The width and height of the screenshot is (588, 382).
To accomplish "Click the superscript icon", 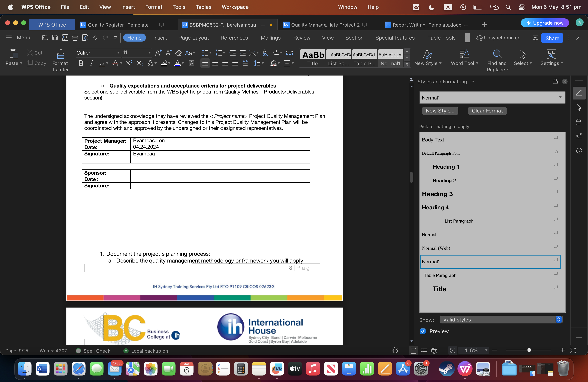I will [x=129, y=63].
